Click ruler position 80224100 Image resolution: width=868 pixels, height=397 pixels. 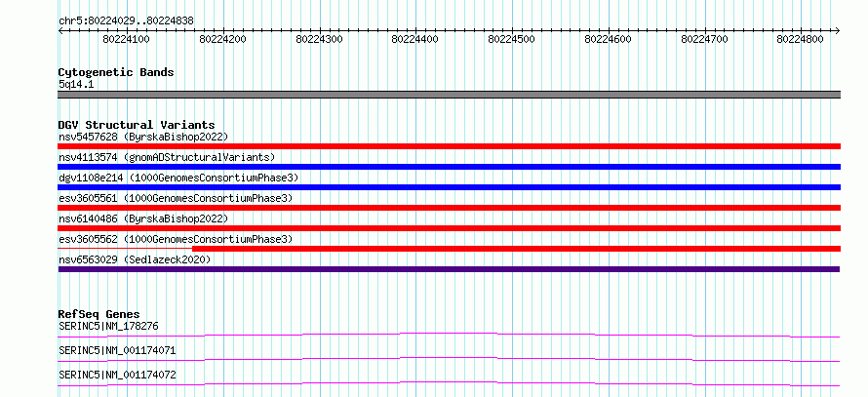click(x=126, y=39)
